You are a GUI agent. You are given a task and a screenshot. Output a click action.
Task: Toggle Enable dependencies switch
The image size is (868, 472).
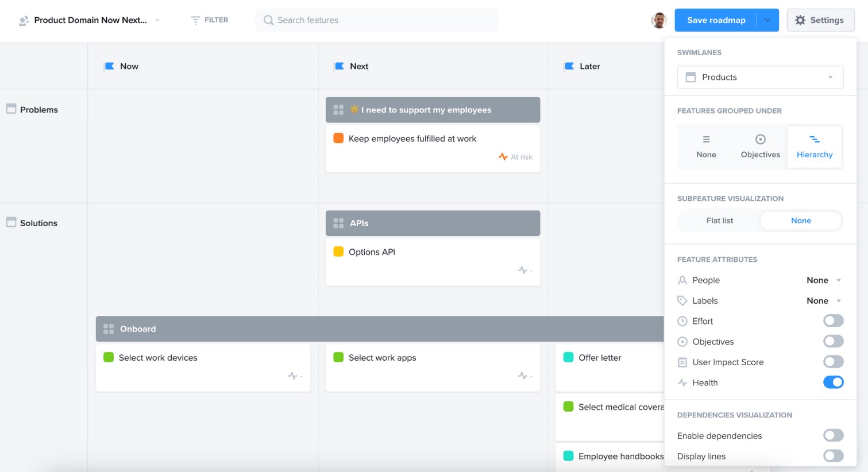833,435
